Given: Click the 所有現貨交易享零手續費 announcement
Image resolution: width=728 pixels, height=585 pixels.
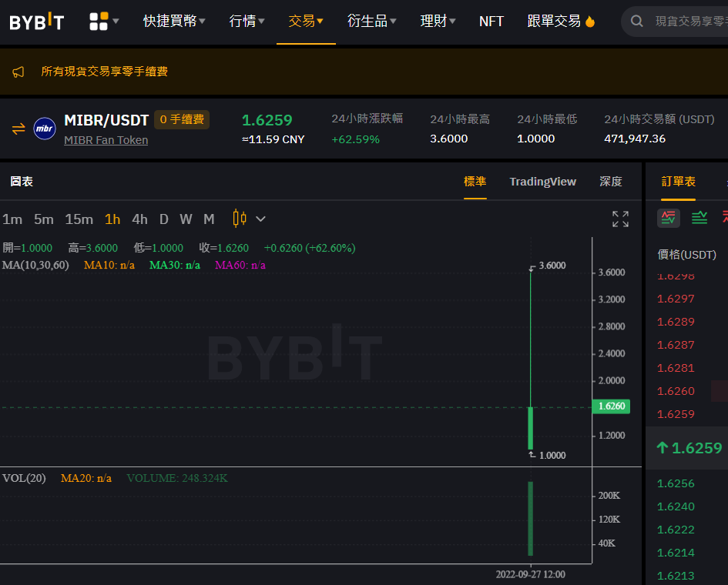Looking at the screenshot, I should [x=105, y=72].
